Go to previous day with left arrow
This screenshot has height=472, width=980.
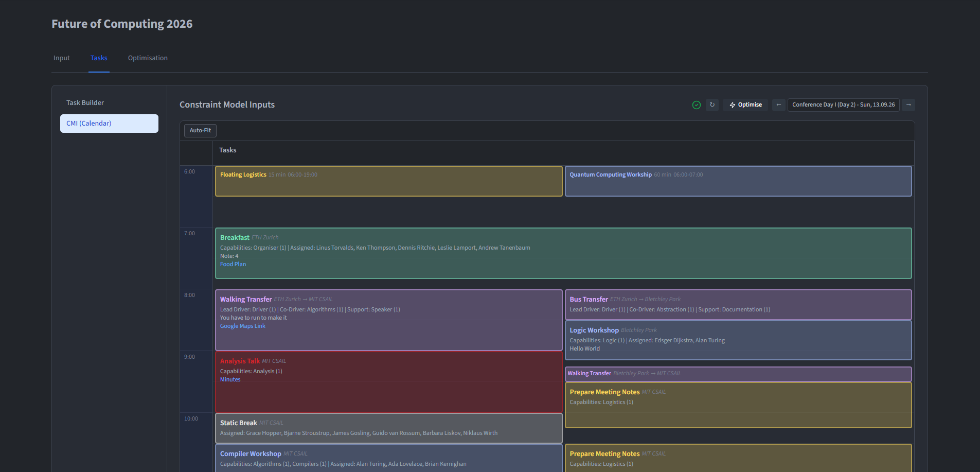778,105
